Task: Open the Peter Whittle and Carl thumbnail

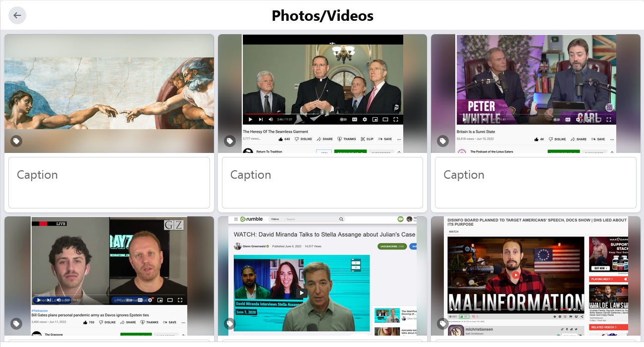Action: [x=536, y=94]
